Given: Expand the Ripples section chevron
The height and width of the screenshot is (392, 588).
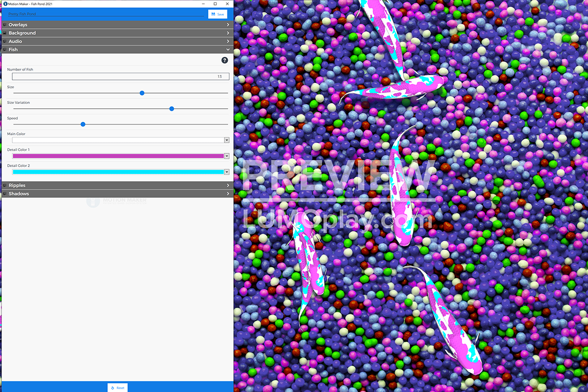Looking at the screenshot, I should point(228,185).
